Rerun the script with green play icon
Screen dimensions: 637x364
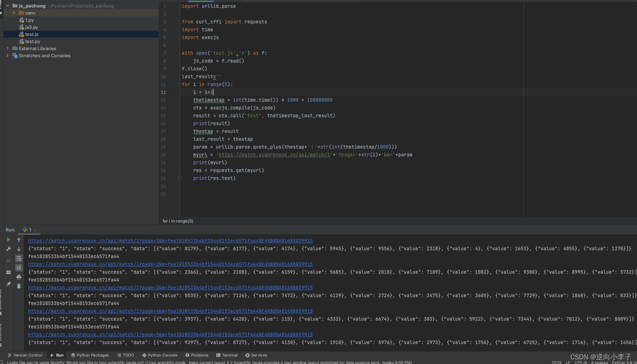tap(9, 240)
